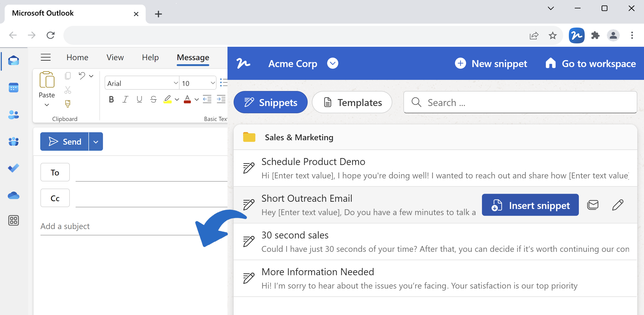Expand the Paste options arrow
The image size is (644, 315).
click(x=47, y=105)
